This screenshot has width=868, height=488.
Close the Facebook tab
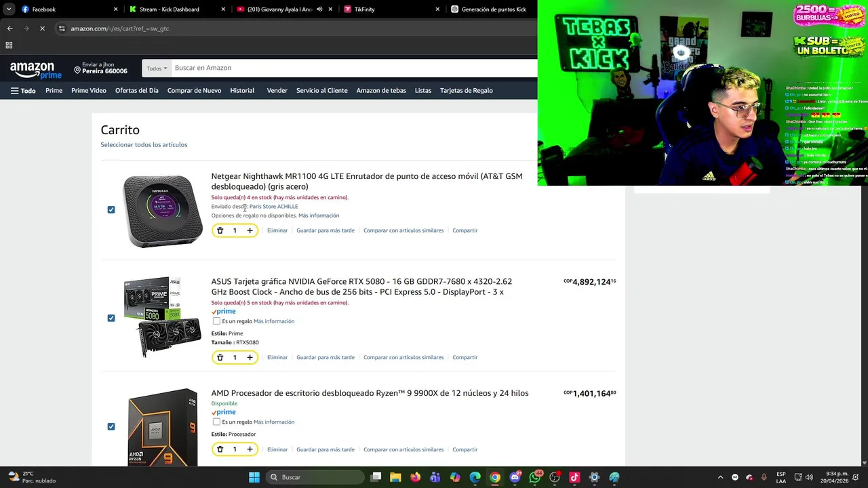tap(115, 9)
